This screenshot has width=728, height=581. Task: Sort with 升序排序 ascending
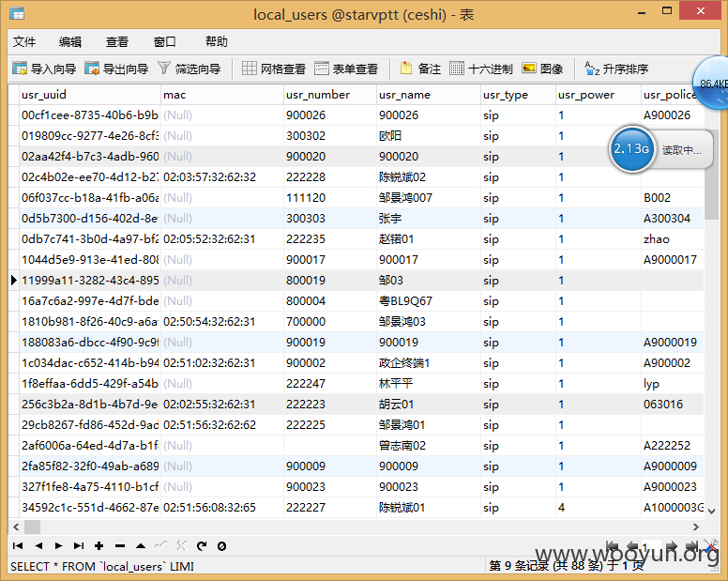coord(616,69)
